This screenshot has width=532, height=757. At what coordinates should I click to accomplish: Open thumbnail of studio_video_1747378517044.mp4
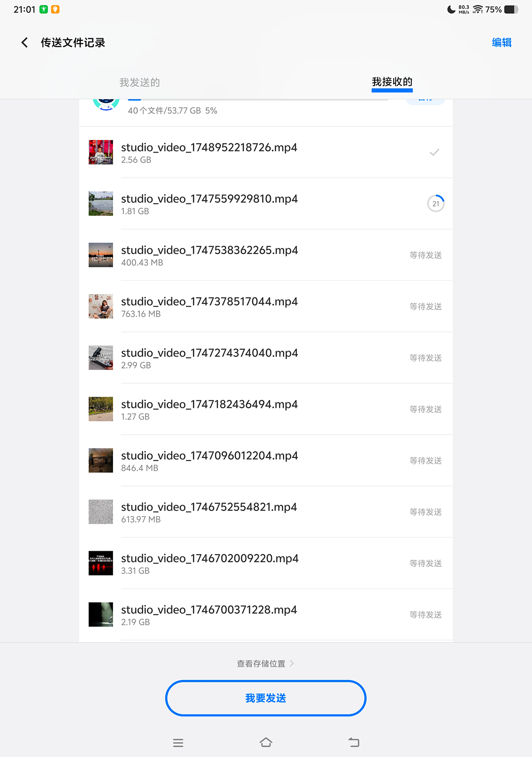(101, 306)
